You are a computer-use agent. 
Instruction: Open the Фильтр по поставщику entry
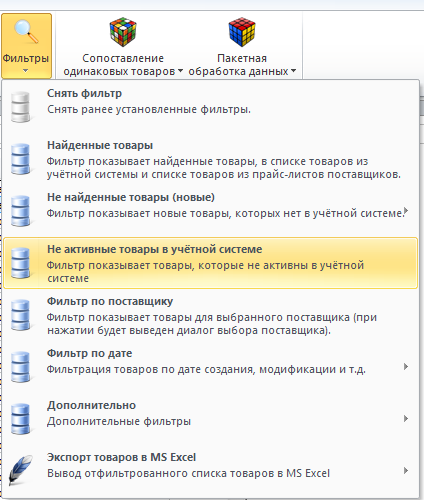click(210, 315)
